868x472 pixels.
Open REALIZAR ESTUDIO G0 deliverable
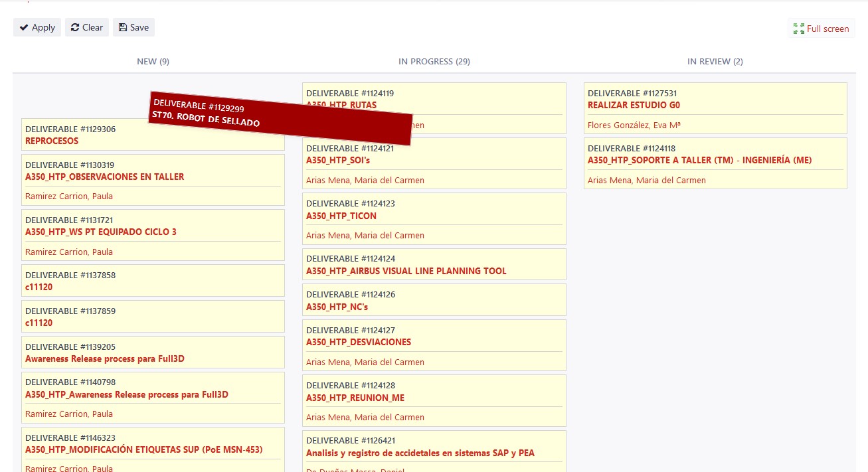tap(634, 105)
